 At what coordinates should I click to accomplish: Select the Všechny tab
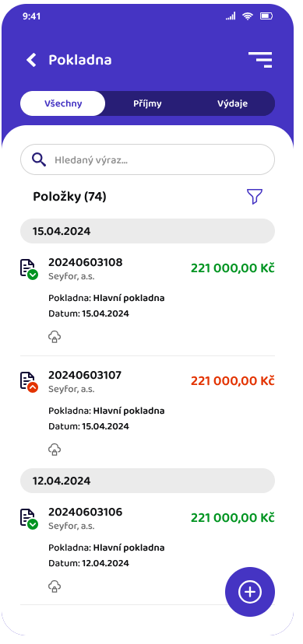(63, 103)
